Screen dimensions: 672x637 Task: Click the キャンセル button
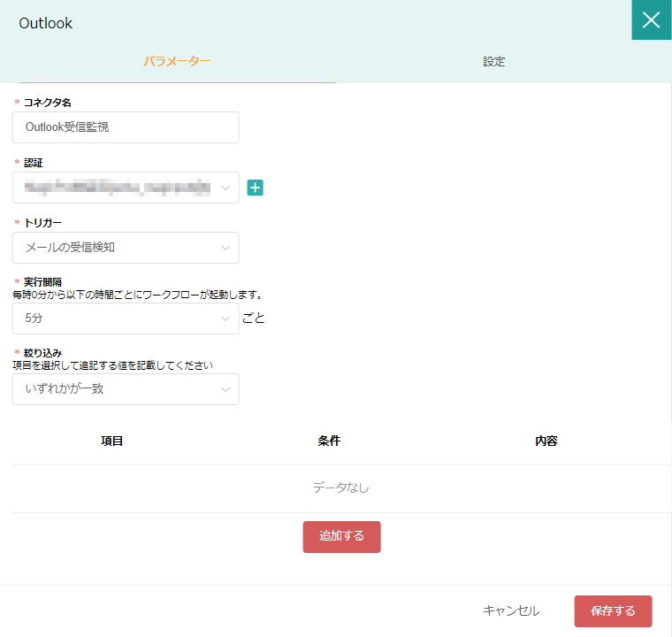[511, 610]
